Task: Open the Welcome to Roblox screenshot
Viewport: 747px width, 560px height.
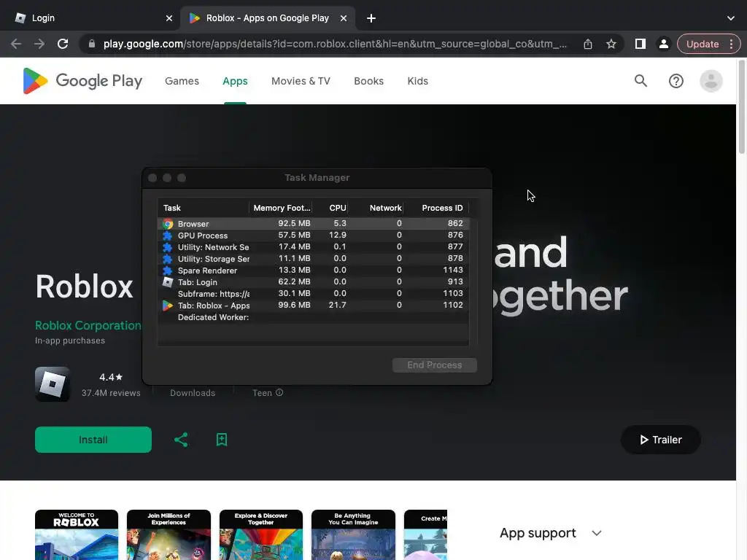Action: [x=76, y=534]
